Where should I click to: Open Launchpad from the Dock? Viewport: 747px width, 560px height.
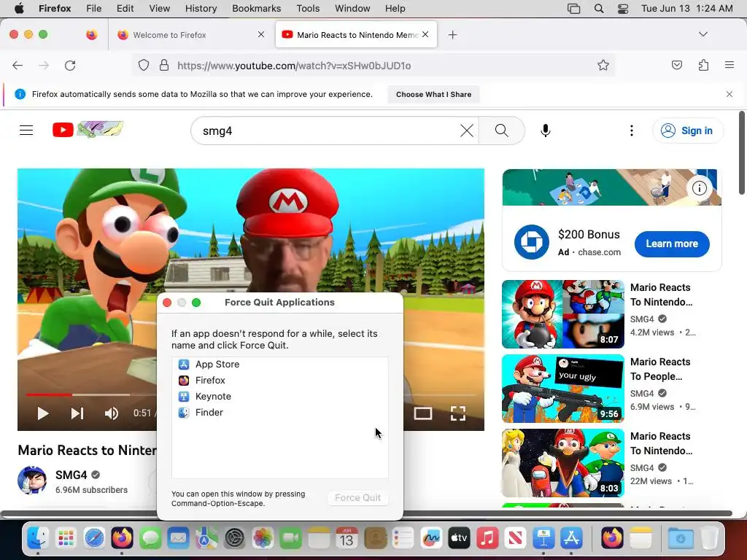coord(66,539)
